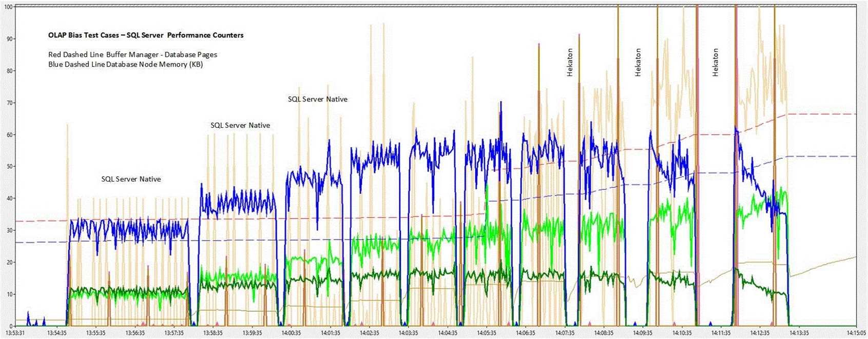Screen dimensions: 868x339
Task: Click the middle Hekaton label near 14:09
Action: pyautogui.click(x=638, y=63)
